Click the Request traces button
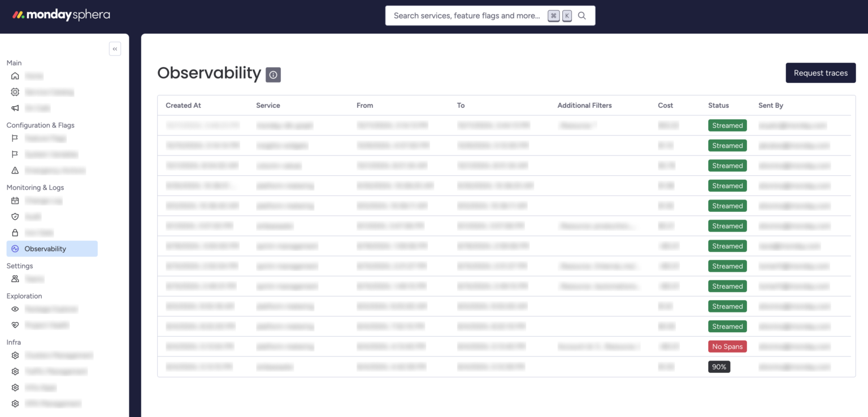The height and width of the screenshot is (417, 868). pos(821,72)
